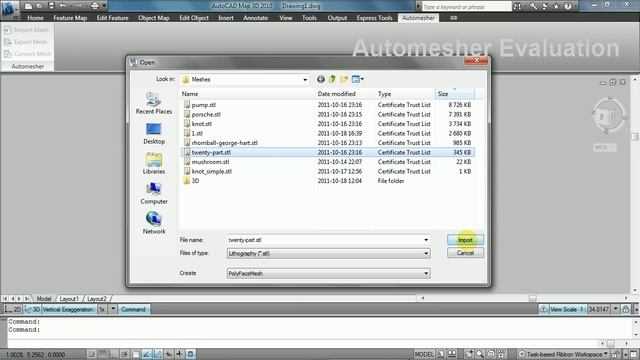
Task: Expand the Create PolyFaceMesh dropdown
Action: point(426,273)
